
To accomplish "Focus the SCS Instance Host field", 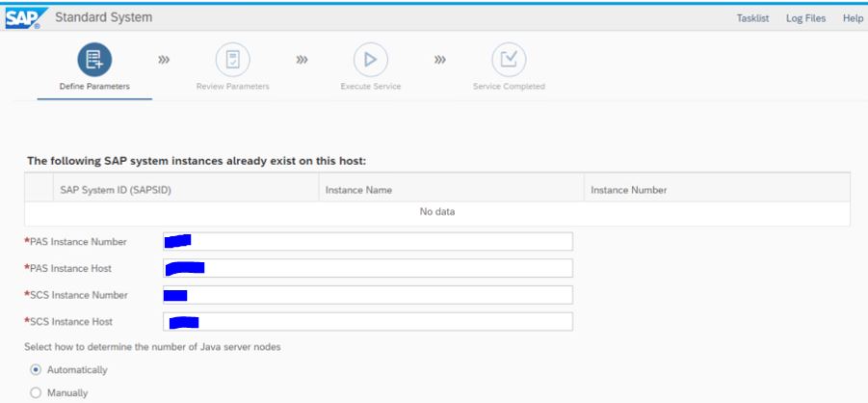I will point(368,321).
